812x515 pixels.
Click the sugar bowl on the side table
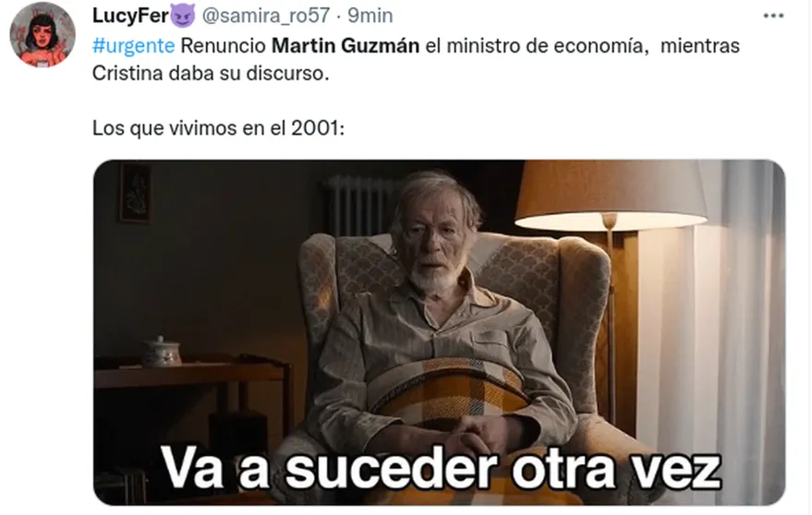pos(162,352)
